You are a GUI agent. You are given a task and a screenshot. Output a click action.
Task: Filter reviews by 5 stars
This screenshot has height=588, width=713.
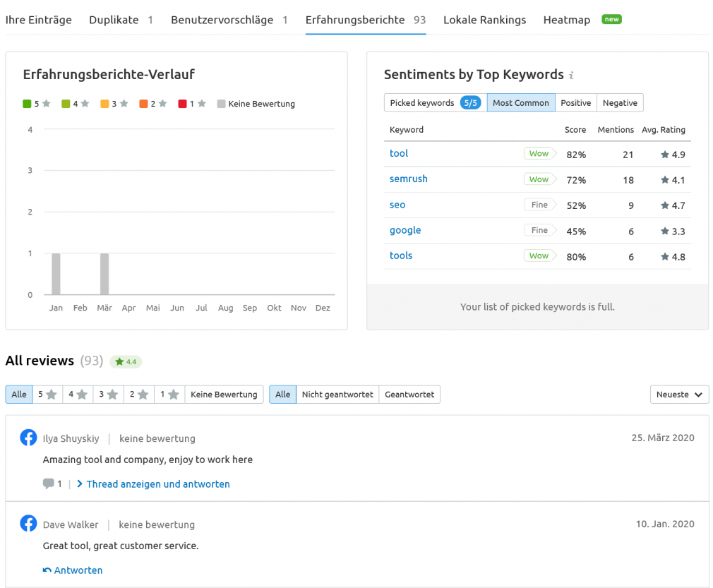point(48,395)
